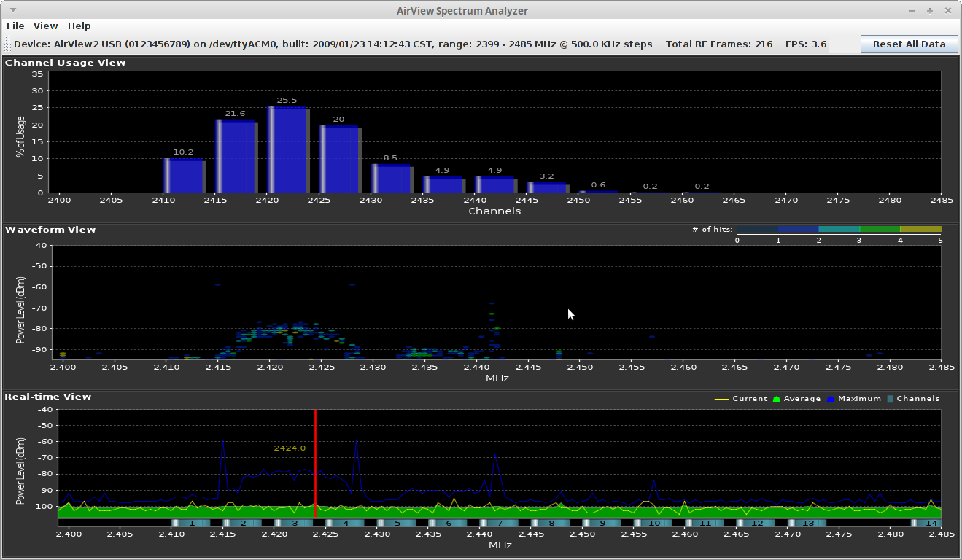This screenshot has height=560, width=962.
Task: Open the Help menu
Action: coord(79,26)
